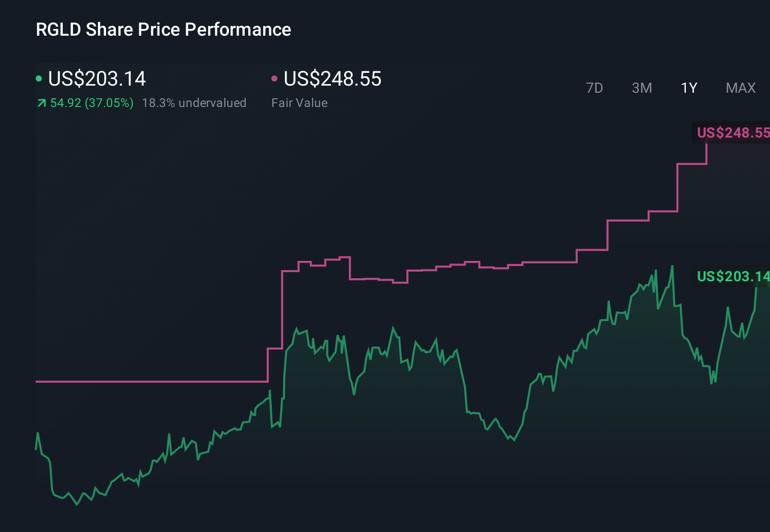Screen dimensions: 770x532
Task: Toggle the pink Fair Value series
Action: pyautogui.click(x=331, y=79)
